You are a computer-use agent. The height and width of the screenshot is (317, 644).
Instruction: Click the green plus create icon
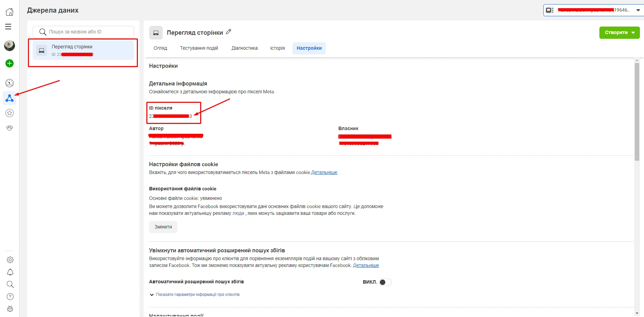[x=10, y=63]
